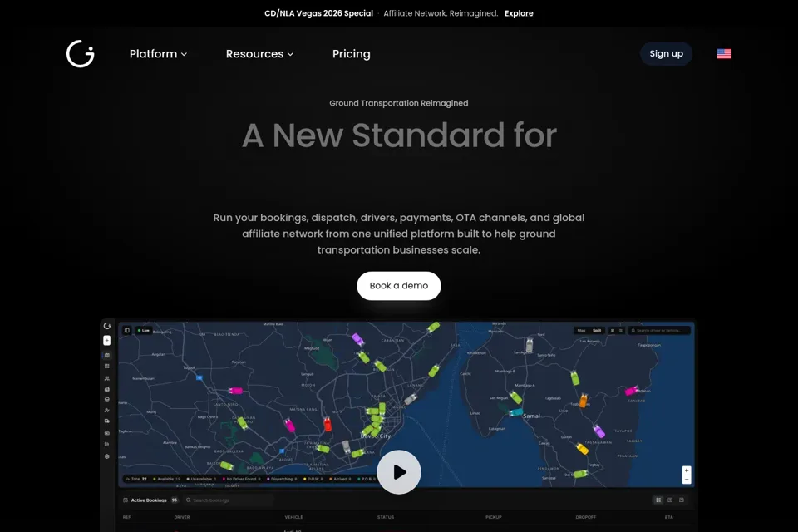
Task: Click the STATUS column header
Action: (x=385, y=517)
